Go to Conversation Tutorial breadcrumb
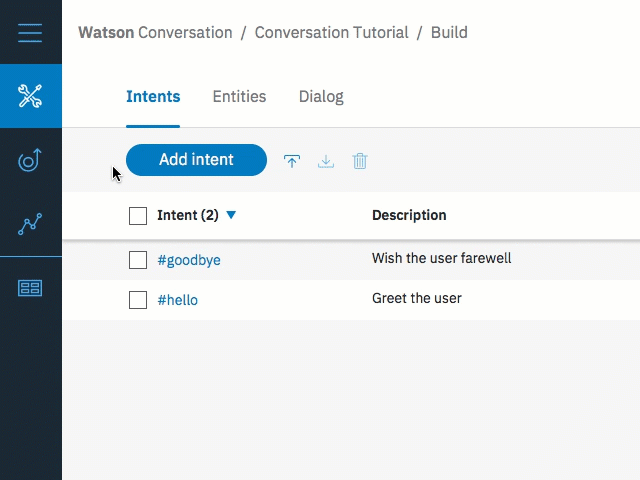This screenshot has height=480, width=640. click(331, 33)
